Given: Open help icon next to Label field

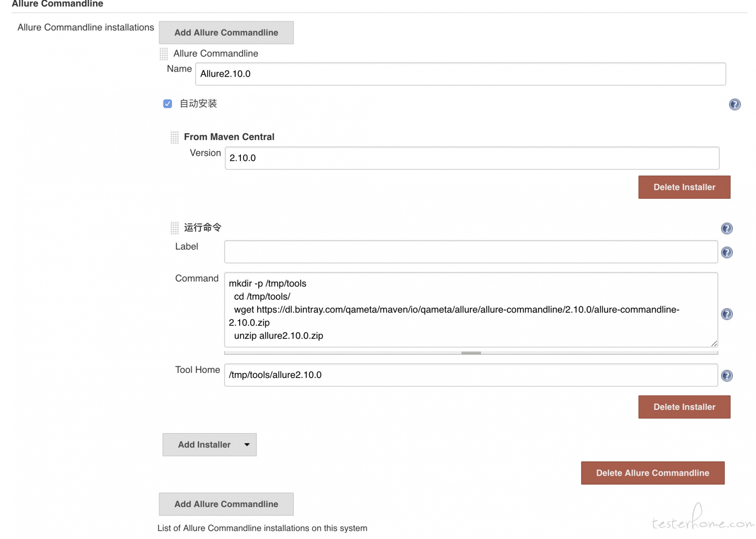Looking at the screenshot, I should (726, 252).
